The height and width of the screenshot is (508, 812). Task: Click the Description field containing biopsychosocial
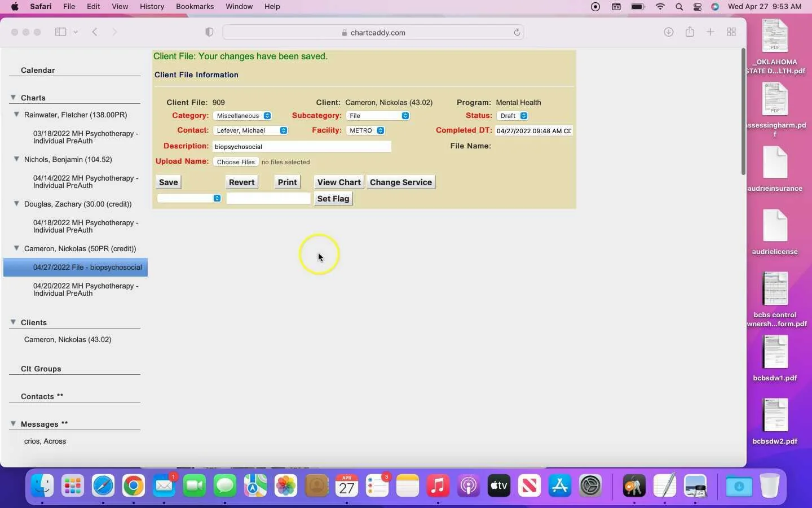click(302, 147)
